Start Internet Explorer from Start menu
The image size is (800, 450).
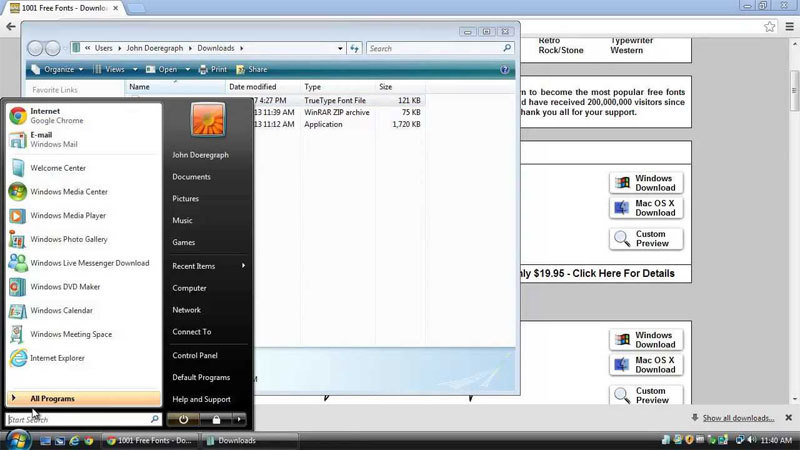click(57, 358)
